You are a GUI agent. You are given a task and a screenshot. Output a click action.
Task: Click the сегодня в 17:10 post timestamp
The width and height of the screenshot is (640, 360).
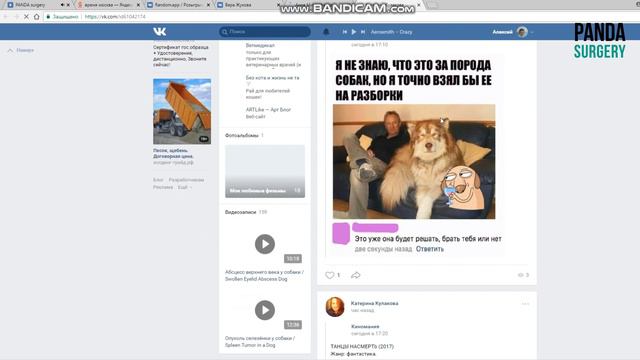coord(369,44)
